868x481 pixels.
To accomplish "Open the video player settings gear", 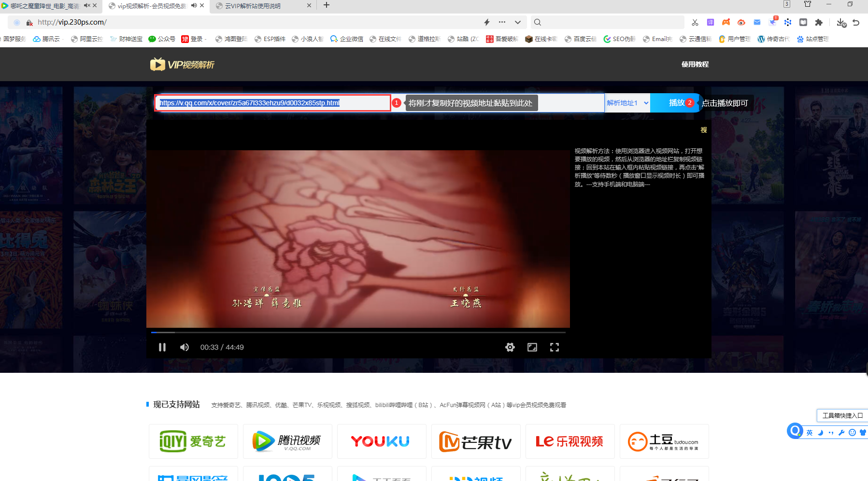I will (510, 347).
